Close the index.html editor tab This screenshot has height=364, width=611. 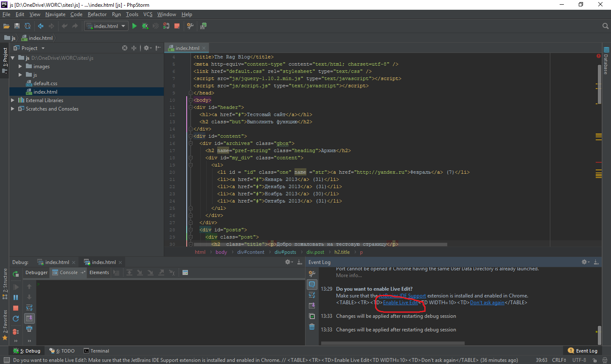click(204, 48)
